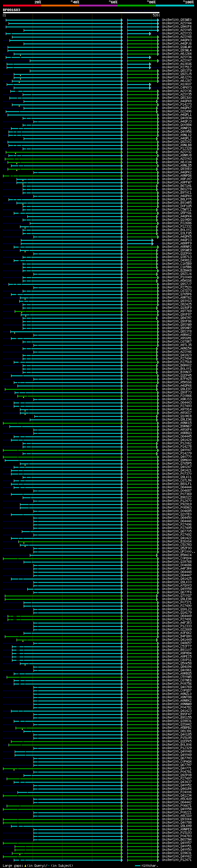Open hit UniRef100_A2SY44
This screenshot has width=197, height=868.
pos(177,23)
